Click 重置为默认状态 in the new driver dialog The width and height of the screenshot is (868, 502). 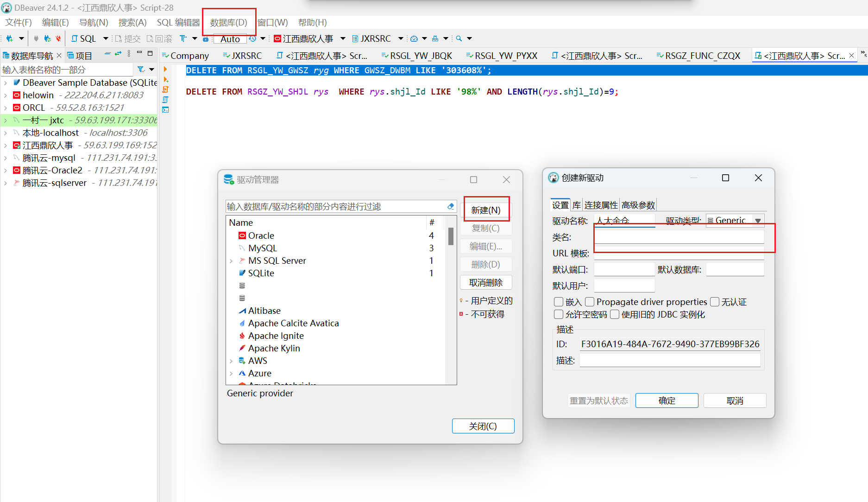click(x=599, y=400)
